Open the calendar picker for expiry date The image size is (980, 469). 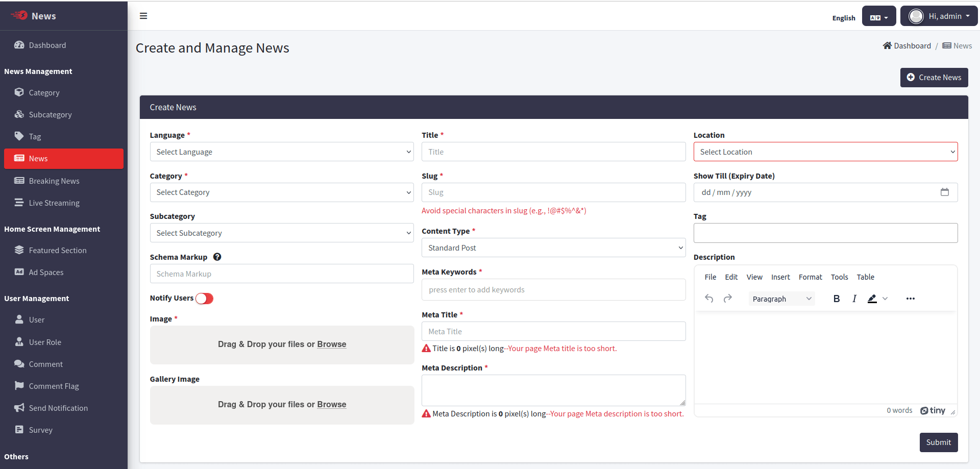pos(944,192)
